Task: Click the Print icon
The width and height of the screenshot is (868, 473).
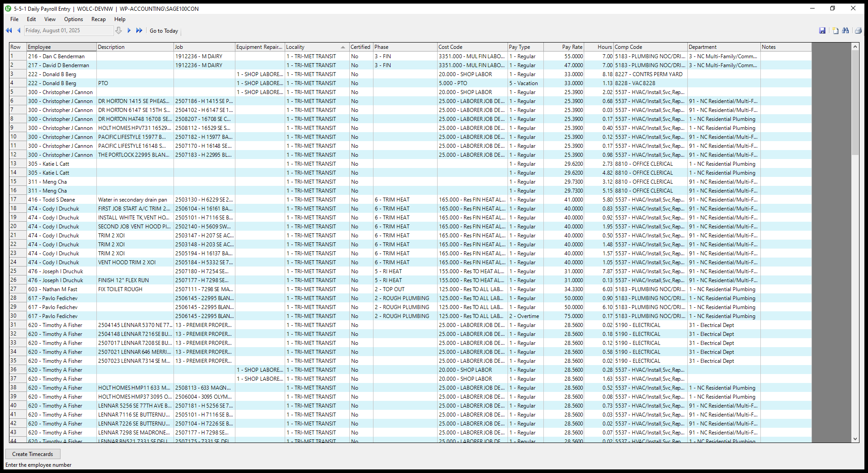Action: pos(858,30)
